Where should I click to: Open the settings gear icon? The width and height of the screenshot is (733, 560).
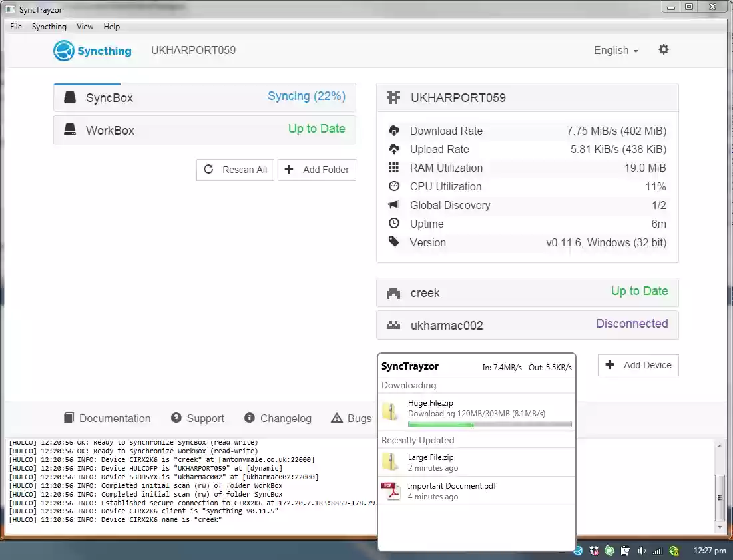[663, 49]
